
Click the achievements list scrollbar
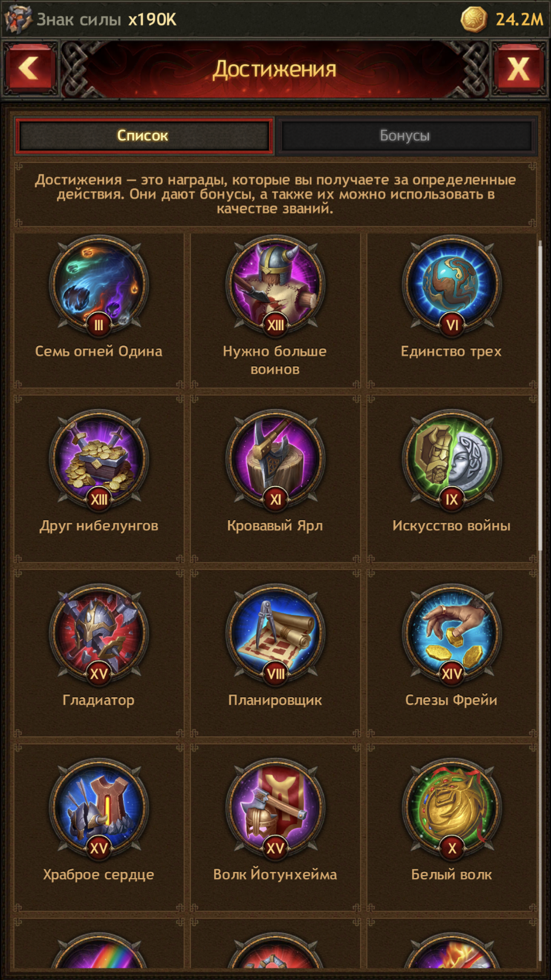540,395
